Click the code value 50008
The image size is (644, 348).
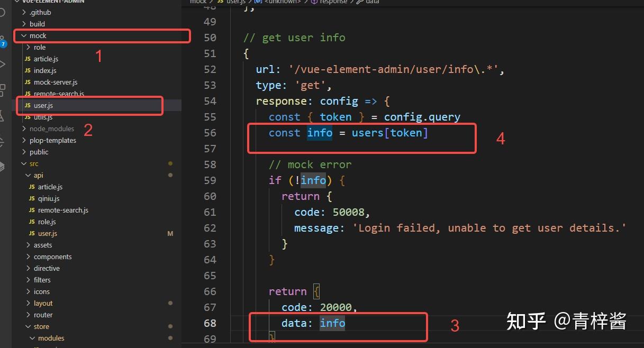tap(349, 212)
